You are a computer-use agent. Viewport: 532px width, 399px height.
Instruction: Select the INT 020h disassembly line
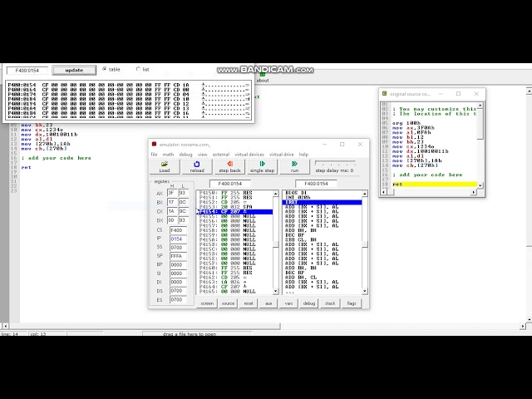click(323, 198)
